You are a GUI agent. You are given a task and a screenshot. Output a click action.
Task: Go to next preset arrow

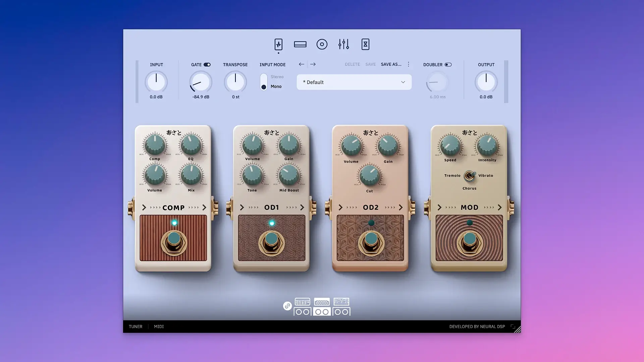(x=313, y=64)
